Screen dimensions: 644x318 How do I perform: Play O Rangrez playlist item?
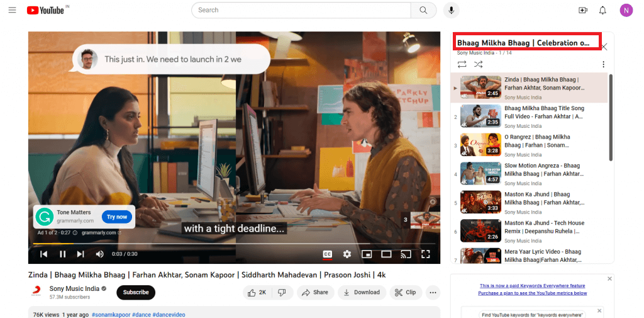coord(529,145)
